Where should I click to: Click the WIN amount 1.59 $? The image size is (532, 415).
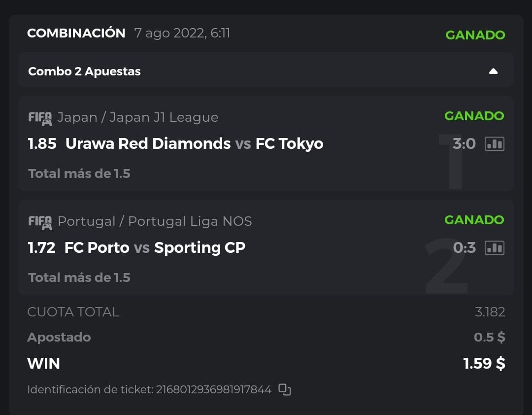coord(484,364)
